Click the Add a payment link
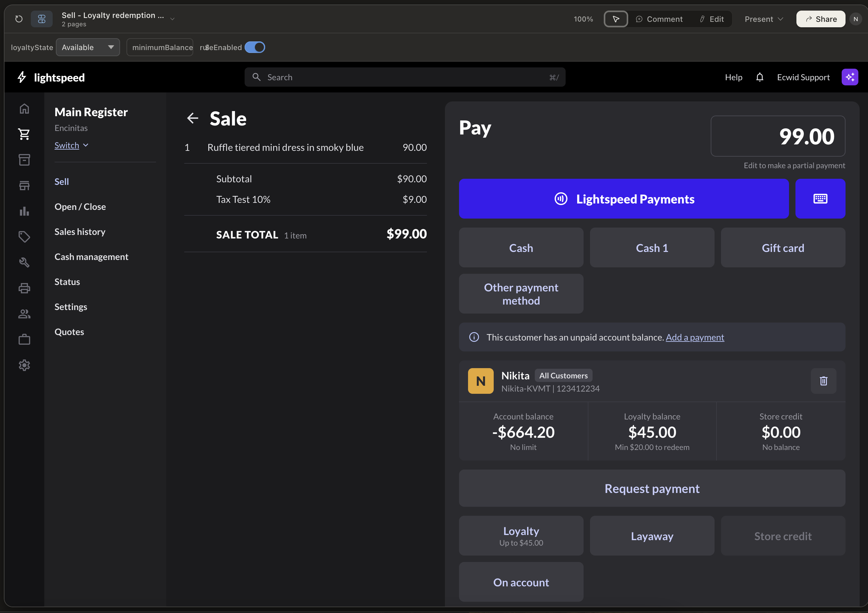 695,337
